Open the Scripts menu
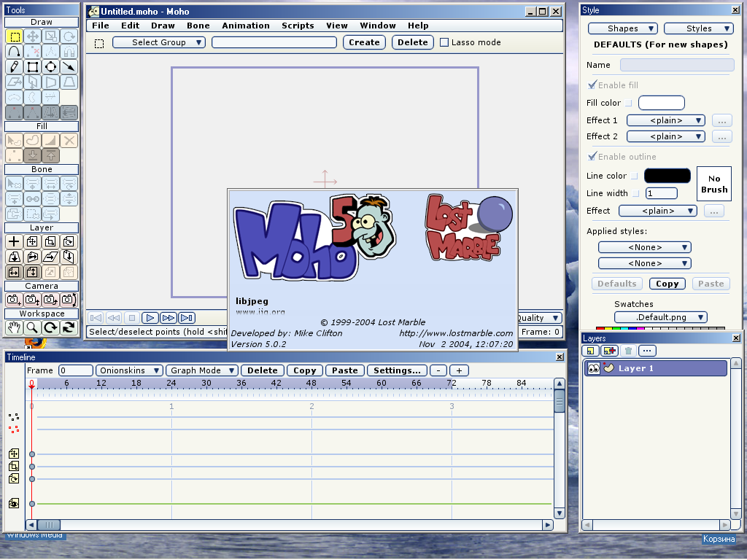Image resolution: width=747 pixels, height=560 pixels. coord(298,26)
